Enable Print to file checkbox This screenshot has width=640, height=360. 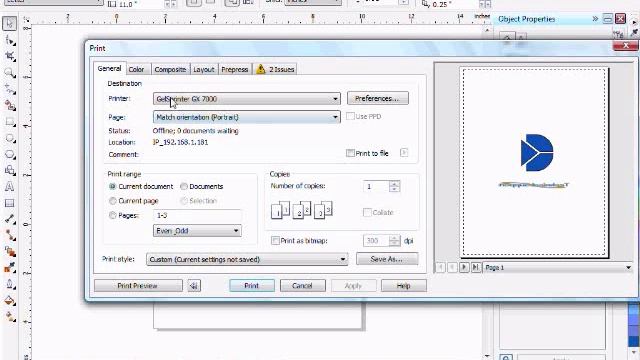(350, 153)
